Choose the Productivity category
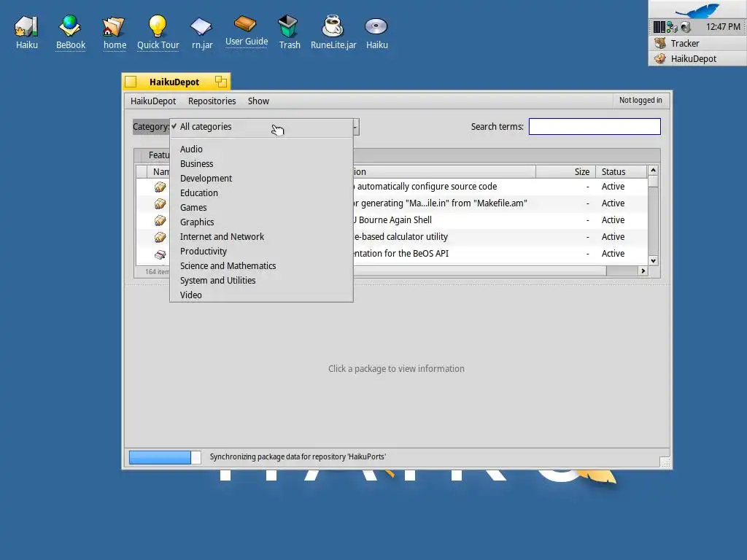Screen dimensions: 747x560 tap(261, 252)
